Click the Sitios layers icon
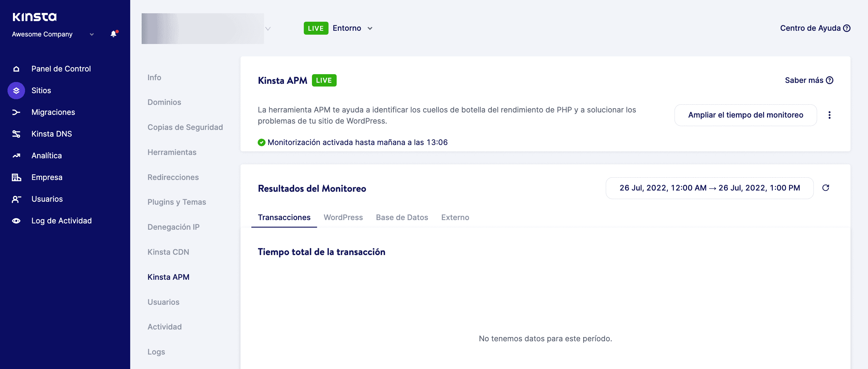This screenshot has height=369, width=868. point(16,90)
